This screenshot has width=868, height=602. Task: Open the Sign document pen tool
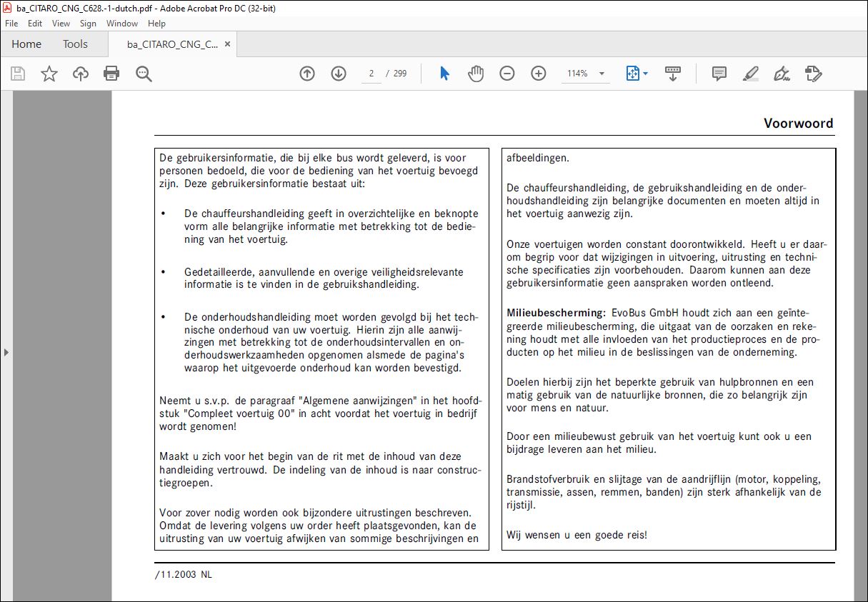(x=782, y=74)
